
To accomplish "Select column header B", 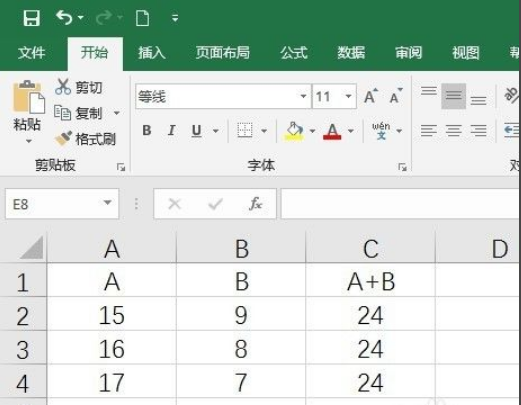I will tap(241, 248).
